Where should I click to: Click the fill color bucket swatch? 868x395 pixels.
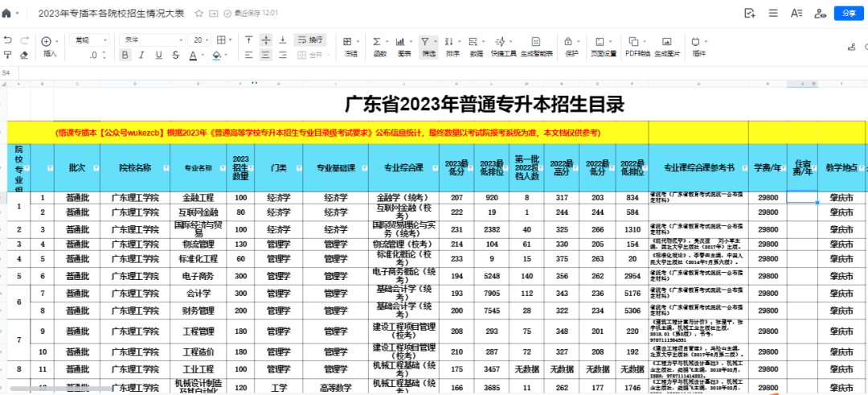(217, 55)
